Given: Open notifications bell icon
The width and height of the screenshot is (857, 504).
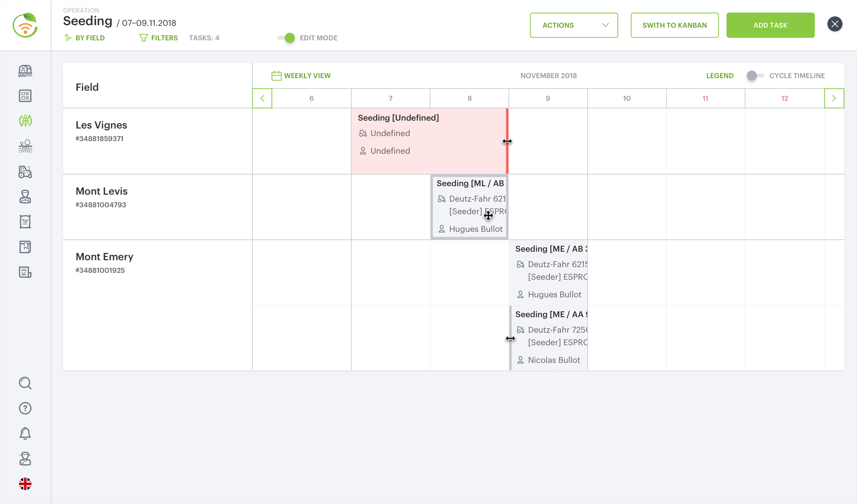Looking at the screenshot, I should [x=25, y=434].
